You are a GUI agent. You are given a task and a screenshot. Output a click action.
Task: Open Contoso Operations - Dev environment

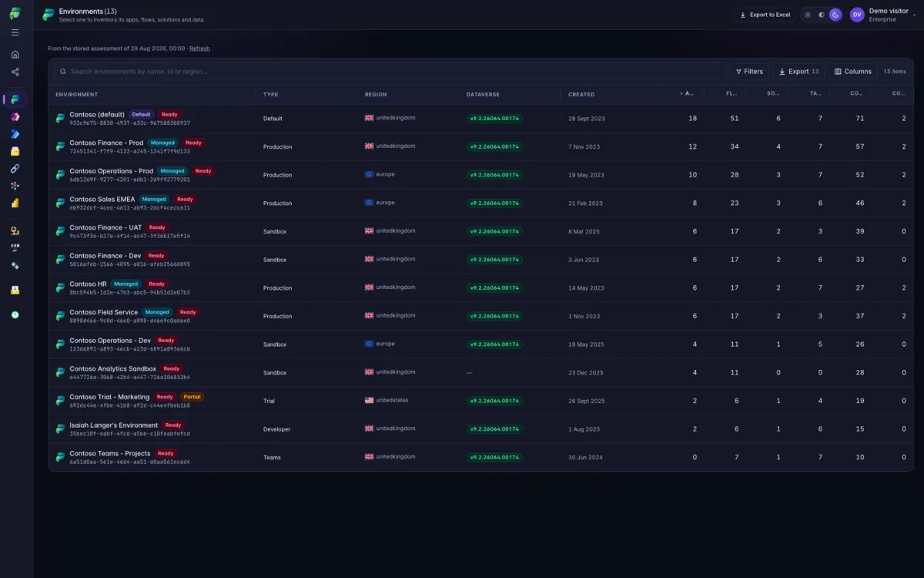point(110,341)
